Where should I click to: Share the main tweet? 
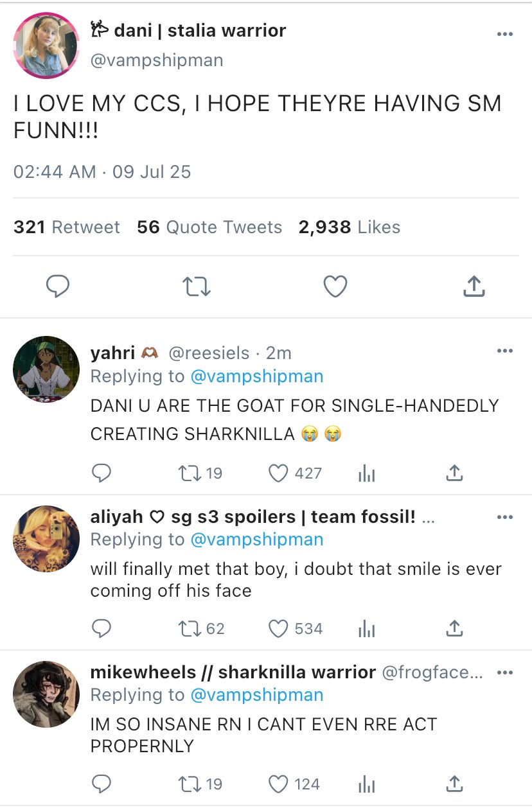474,286
